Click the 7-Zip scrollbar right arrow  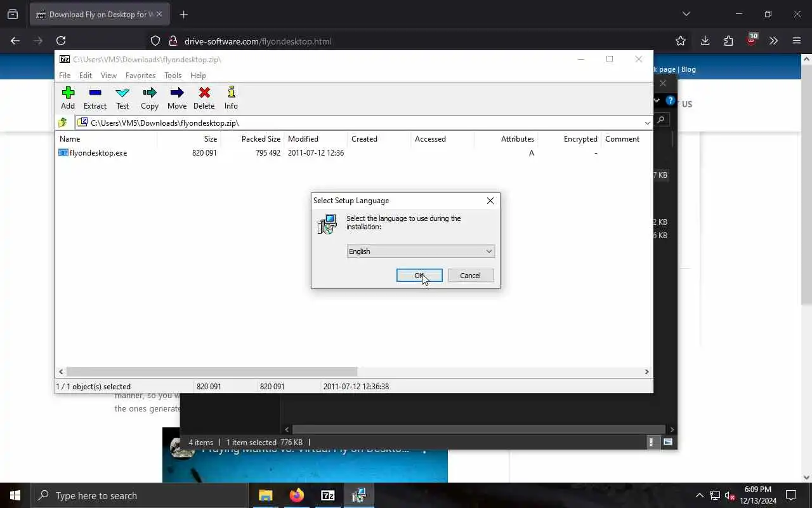coord(647,372)
